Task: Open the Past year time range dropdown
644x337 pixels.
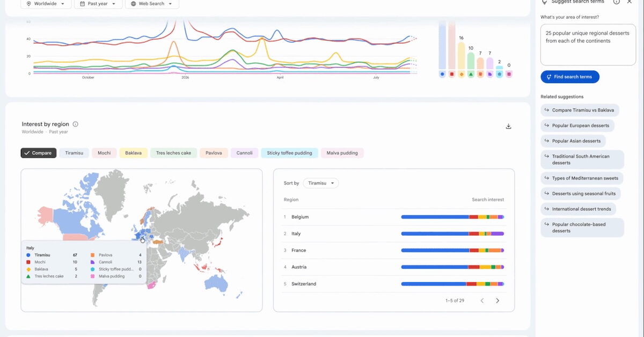Action: pyautogui.click(x=98, y=3)
